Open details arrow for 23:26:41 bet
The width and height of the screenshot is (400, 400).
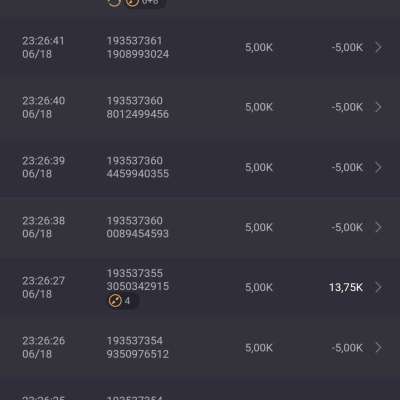pos(378,47)
